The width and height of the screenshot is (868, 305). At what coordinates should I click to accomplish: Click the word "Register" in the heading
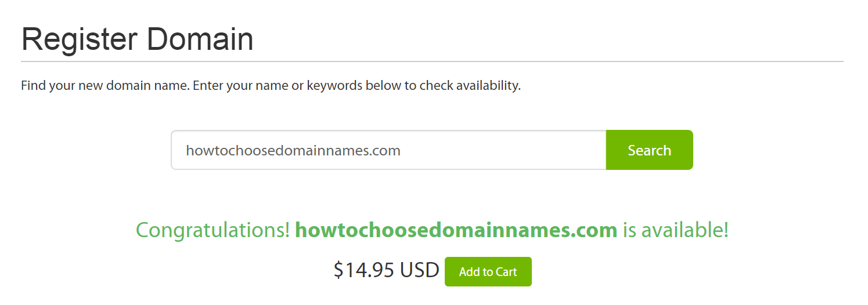coord(78,39)
